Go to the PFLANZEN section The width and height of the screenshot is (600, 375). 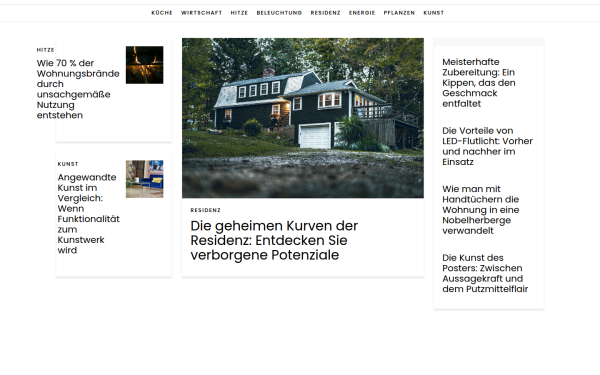pyautogui.click(x=399, y=13)
